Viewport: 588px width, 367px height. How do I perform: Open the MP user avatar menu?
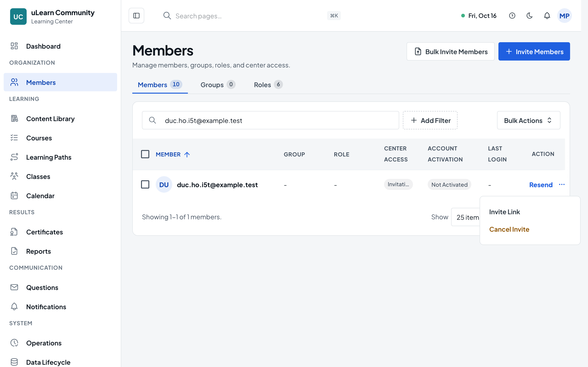(564, 16)
